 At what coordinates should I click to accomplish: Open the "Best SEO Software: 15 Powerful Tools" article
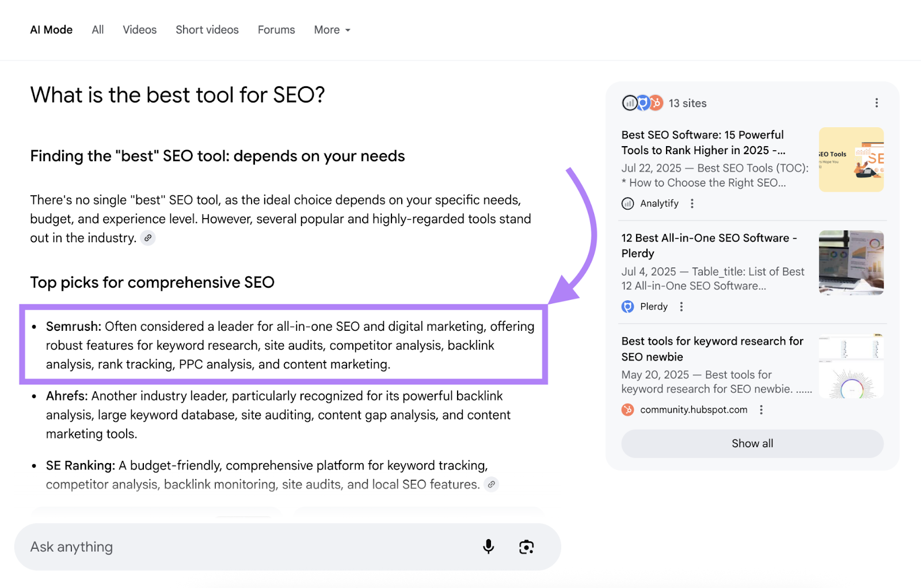click(702, 142)
